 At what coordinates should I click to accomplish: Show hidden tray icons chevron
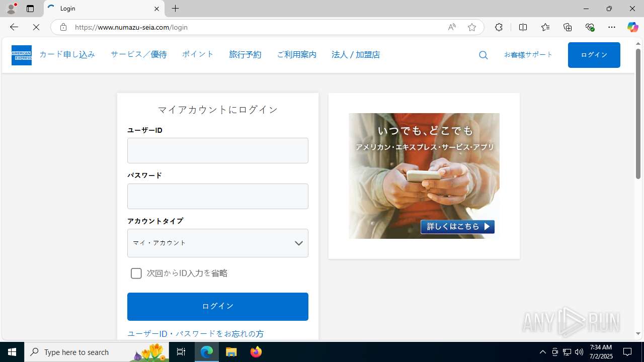tap(542, 352)
